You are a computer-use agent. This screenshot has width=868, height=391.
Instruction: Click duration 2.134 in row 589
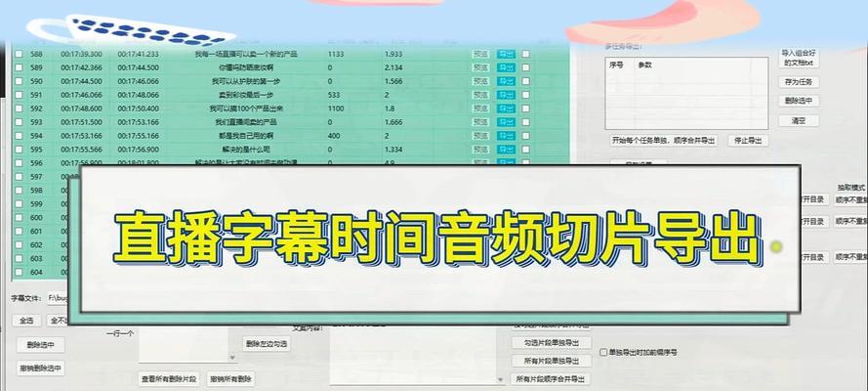pyautogui.click(x=393, y=67)
